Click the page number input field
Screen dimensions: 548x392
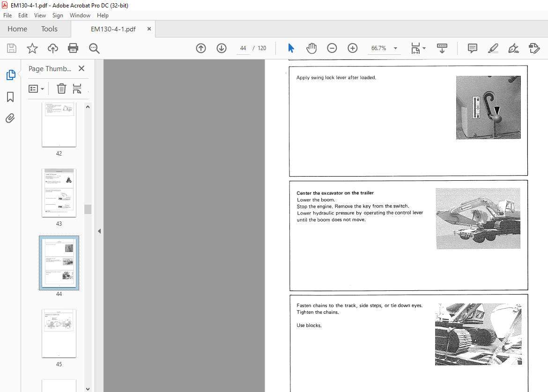point(243,48)
